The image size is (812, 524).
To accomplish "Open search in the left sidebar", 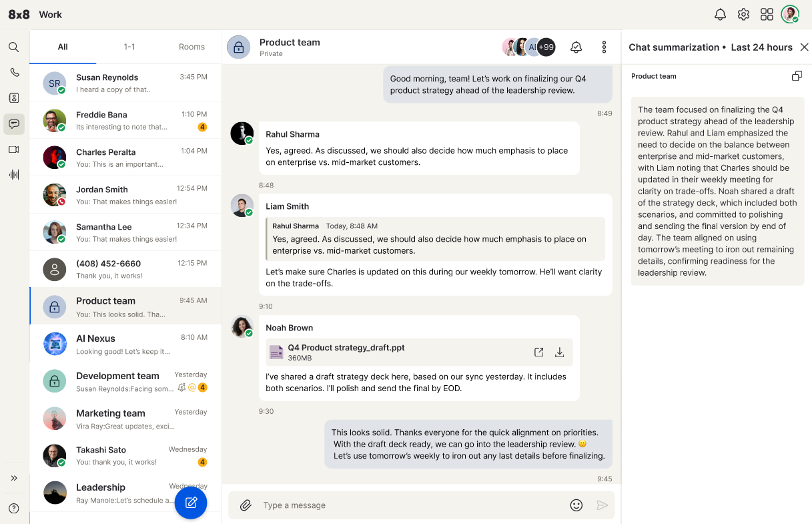I will 13,47.
